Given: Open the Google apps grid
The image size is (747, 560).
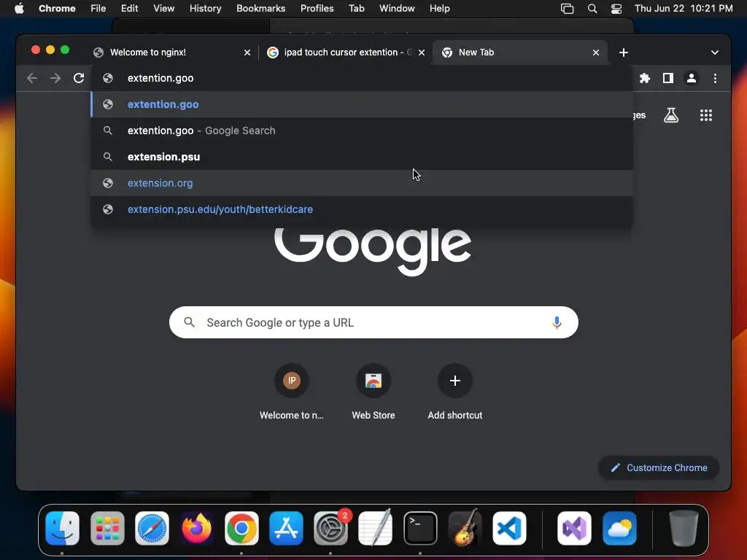Looking at the screenshot, I should (705, 115).
